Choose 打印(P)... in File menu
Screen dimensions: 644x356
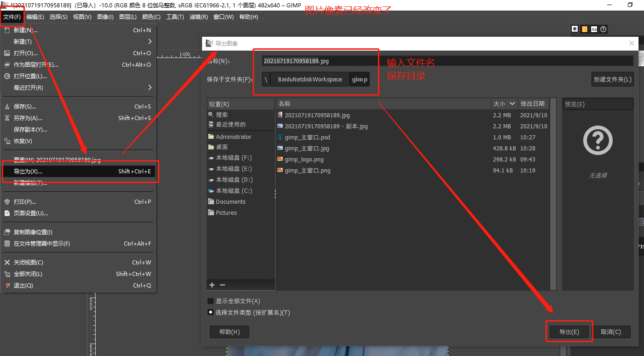click(79, 202)
